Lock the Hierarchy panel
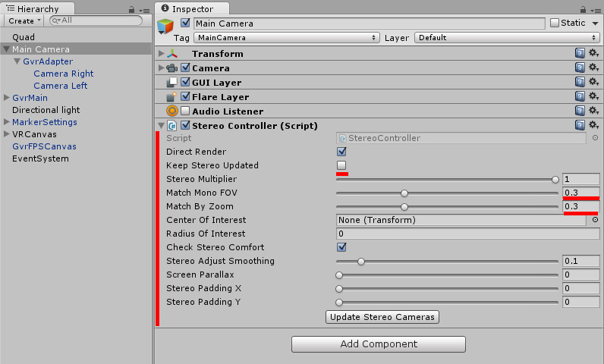This screenshot has height=364, width=604. (132, 9)
